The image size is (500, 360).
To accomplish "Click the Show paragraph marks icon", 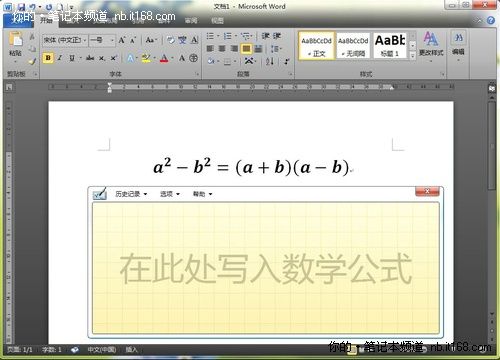I will pos(286,61).
